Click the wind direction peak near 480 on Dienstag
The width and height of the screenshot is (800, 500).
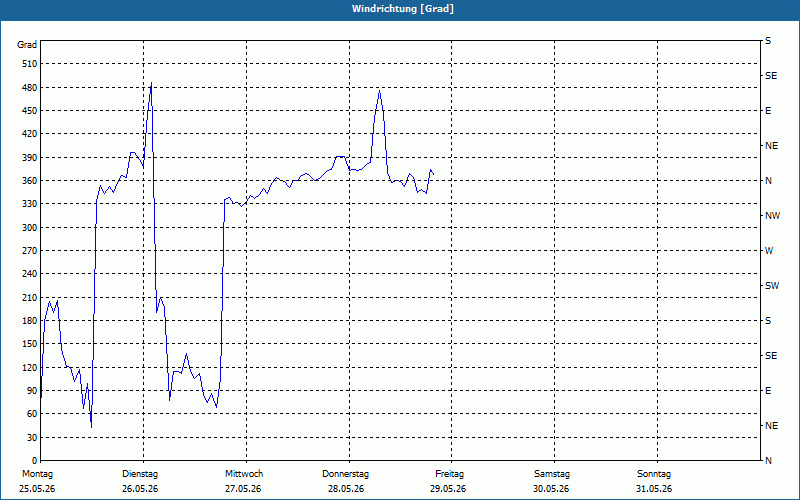151,83
